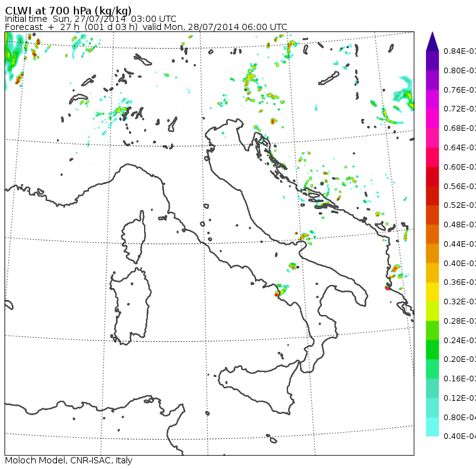The image size is (476, 469).
Task: Click the 0.60E-03 legend label
Action: (x=460, y=167)
